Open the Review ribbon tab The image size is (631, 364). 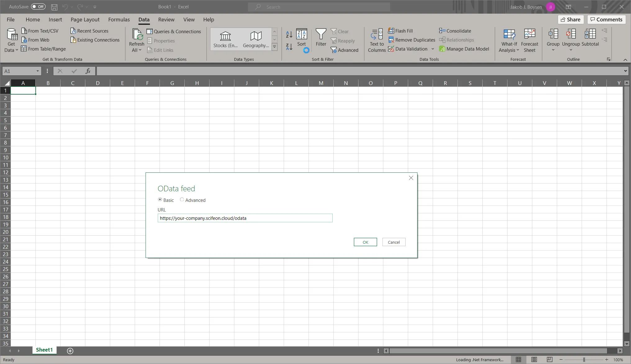click(x=166, y=19)
